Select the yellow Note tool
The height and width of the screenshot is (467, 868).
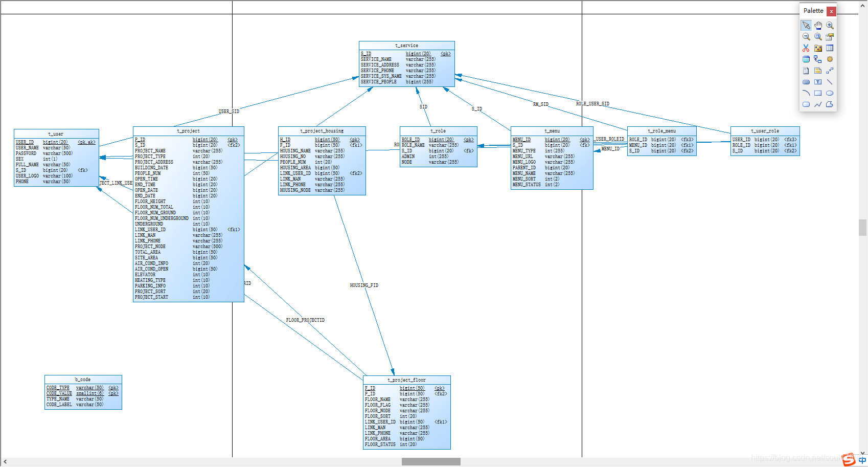[x=818, y=71]
